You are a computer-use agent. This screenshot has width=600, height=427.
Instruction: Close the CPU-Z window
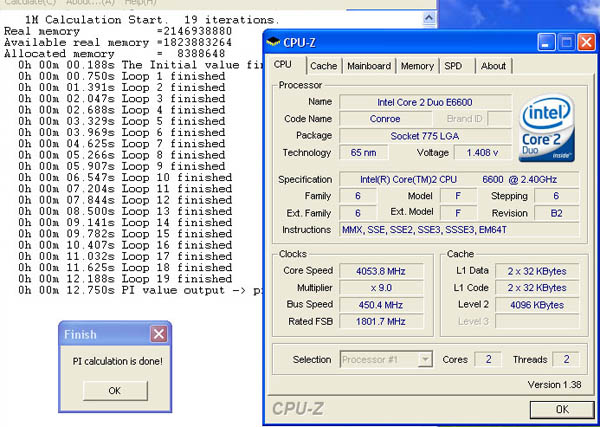[586, 42]
